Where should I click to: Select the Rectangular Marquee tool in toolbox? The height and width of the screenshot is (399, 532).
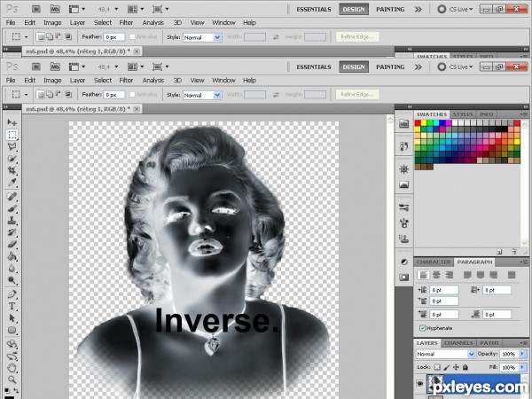(12, 135)
